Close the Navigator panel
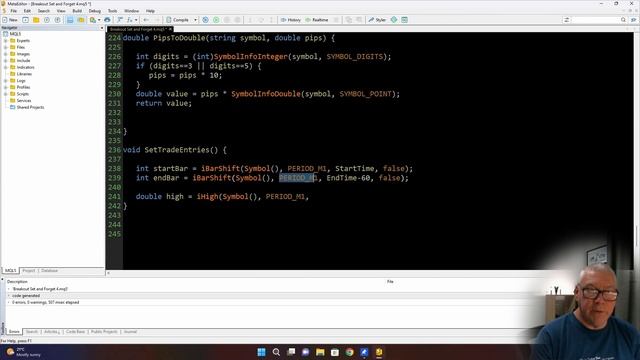 coord(102,28)
